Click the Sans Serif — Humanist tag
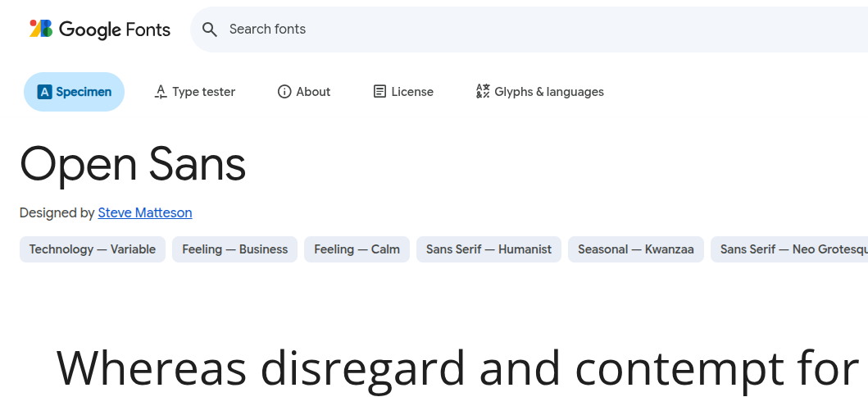 tap(489, 249)
